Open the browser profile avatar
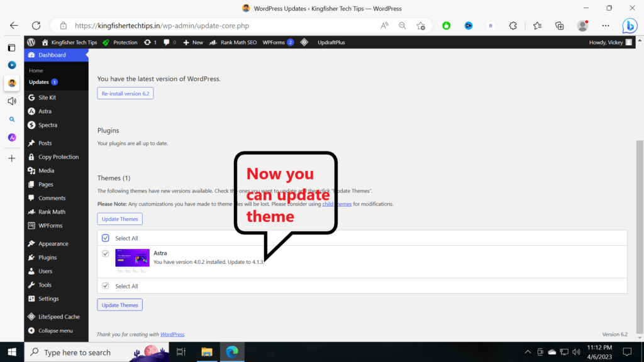The image size is (644, 362). (x=582, y=25)
